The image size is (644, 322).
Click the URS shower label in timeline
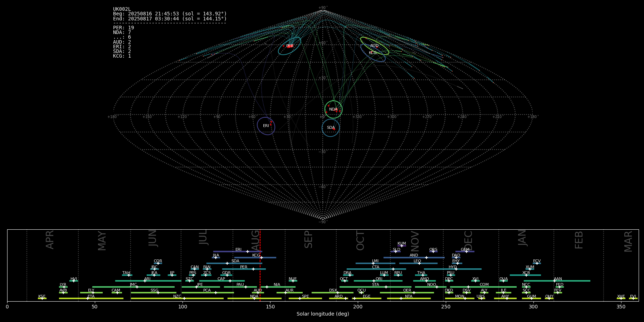[480, 296]
